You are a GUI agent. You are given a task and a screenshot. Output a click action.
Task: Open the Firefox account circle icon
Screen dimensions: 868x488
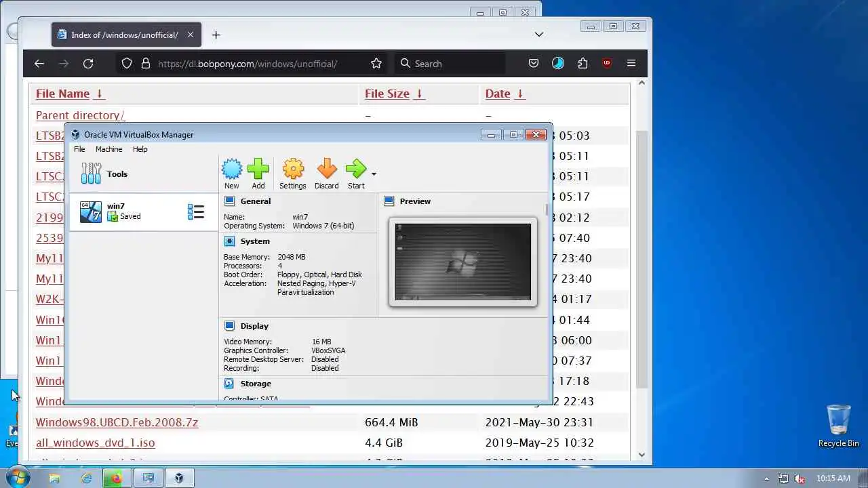point(558,64)
